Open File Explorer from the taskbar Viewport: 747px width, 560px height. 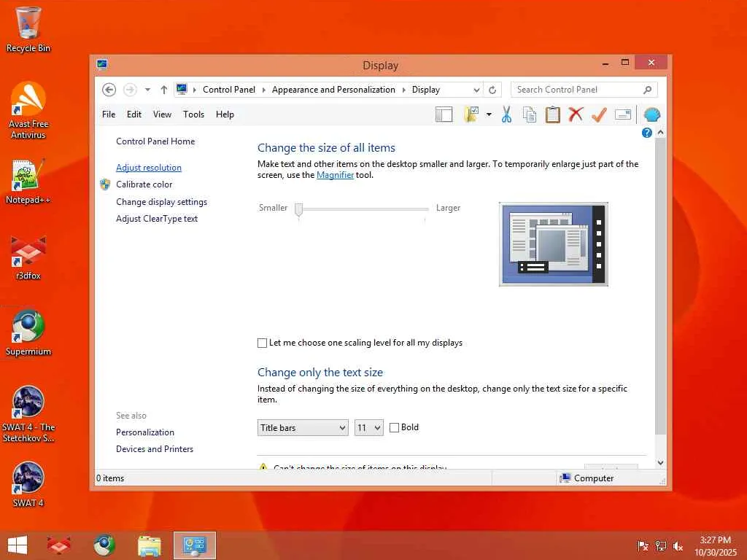(x=149, y=545)
